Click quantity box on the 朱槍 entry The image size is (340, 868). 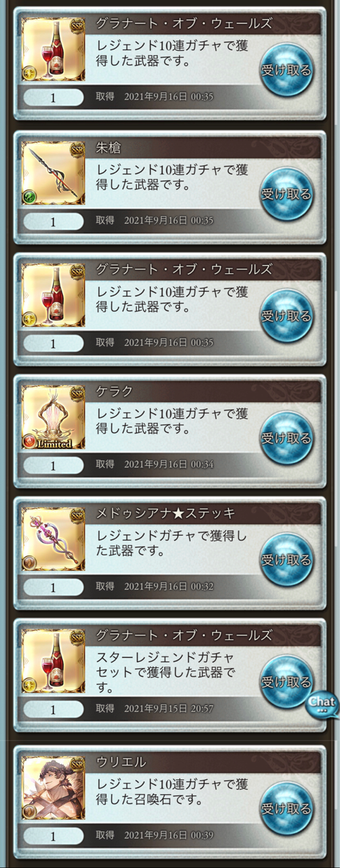(53, 221)
